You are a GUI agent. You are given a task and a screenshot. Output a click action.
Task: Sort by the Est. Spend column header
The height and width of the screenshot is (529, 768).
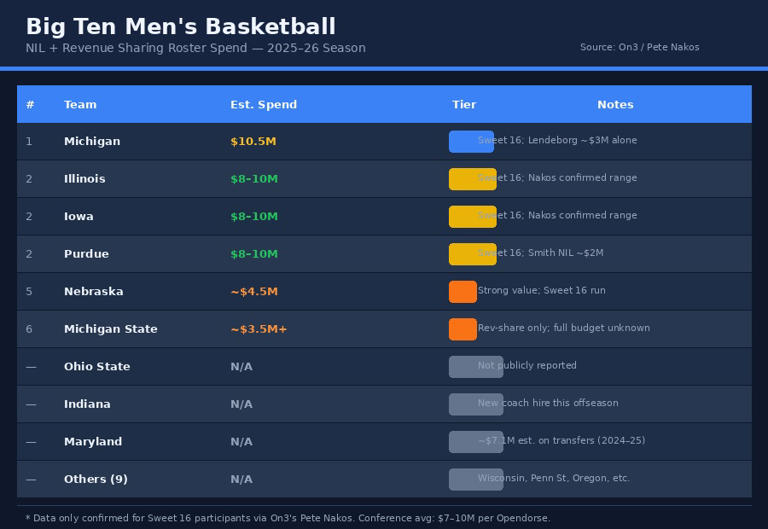pyautogui.click(x=263, y=105)
